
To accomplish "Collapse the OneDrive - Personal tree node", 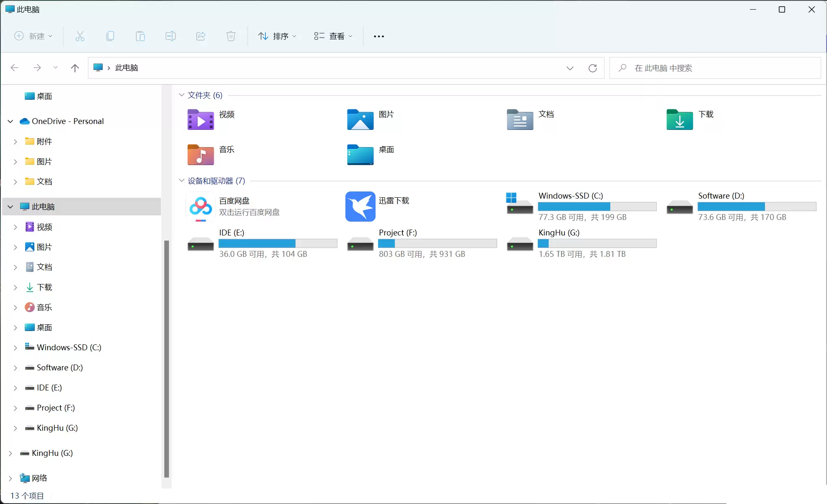I will click(10, 121).
